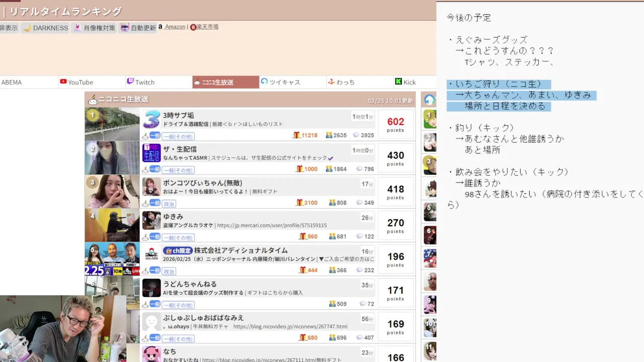
Task: Click the わっち logo icon
Action: coord(331,81)
